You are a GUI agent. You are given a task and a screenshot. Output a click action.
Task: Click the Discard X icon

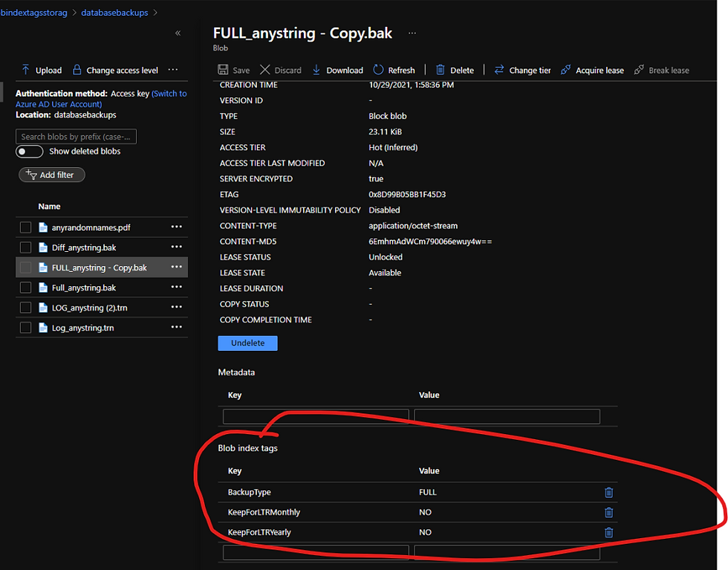264,70
